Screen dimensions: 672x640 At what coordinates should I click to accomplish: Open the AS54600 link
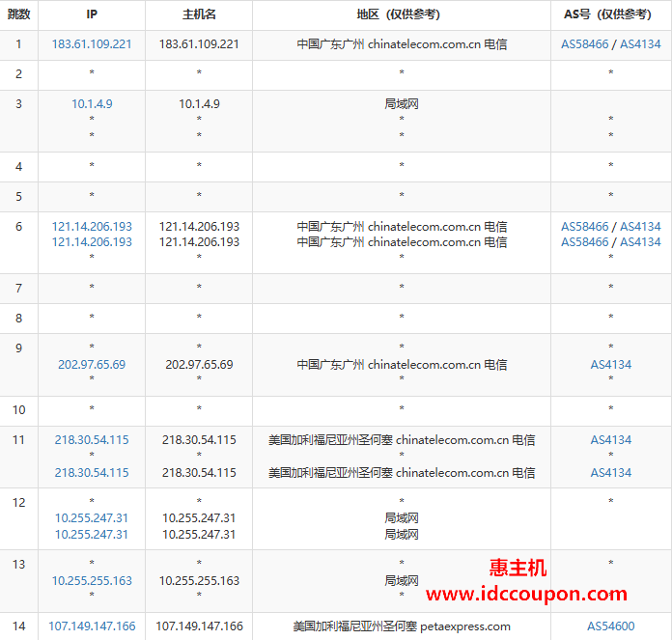(610, 626)
